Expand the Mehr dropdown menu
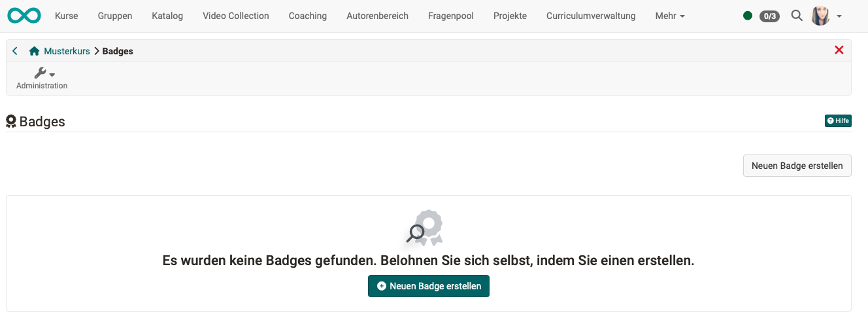The width and height of the screenshot is (868, 326). point(670,16)
